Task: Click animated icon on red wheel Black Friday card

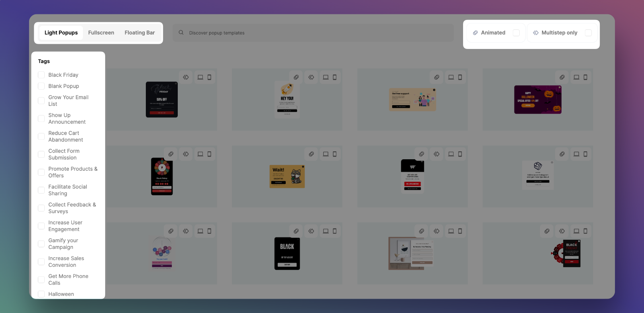Action: pyautogui.click(x=547, y=231)
